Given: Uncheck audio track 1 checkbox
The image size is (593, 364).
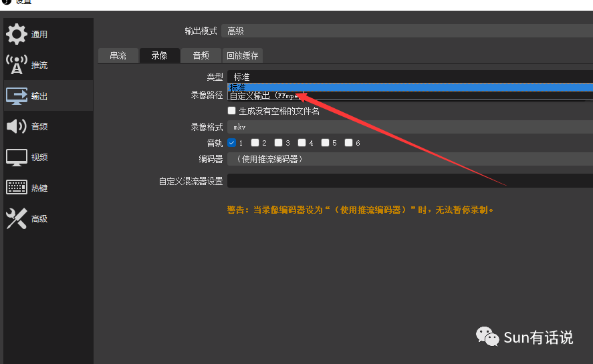Looking at the screenshot, I should coord(231,142).
